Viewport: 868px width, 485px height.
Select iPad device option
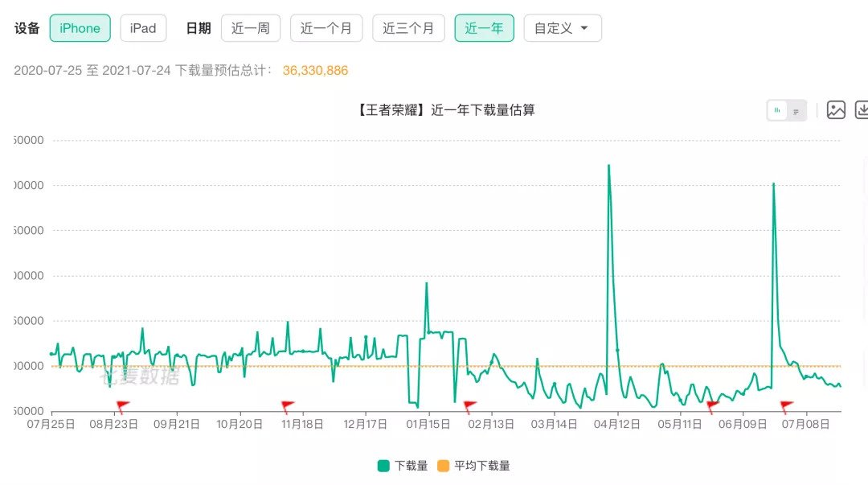click(143, 28)
